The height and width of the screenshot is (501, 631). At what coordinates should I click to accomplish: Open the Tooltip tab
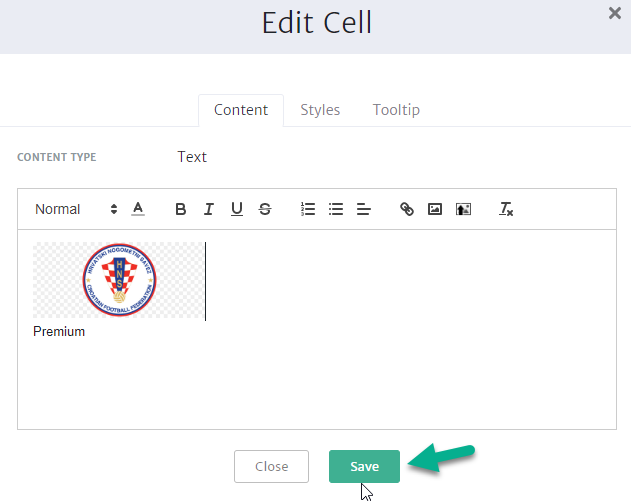[396, 110]
